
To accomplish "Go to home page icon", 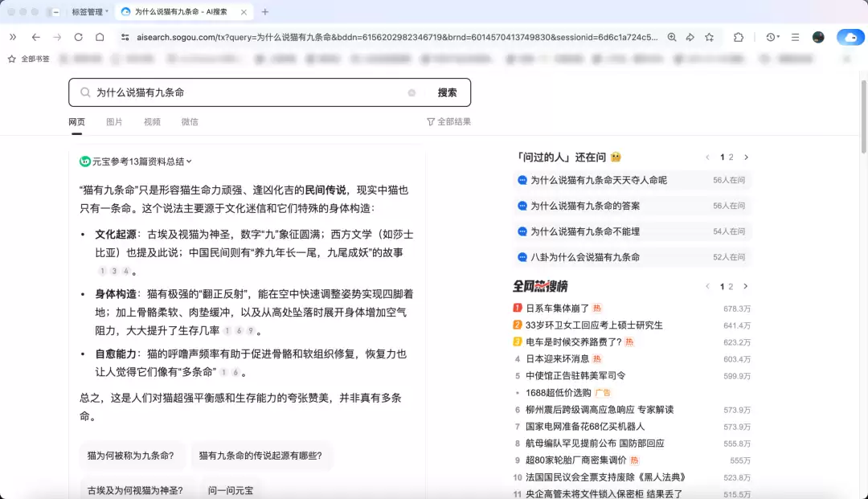I will (x=100, y=37).
